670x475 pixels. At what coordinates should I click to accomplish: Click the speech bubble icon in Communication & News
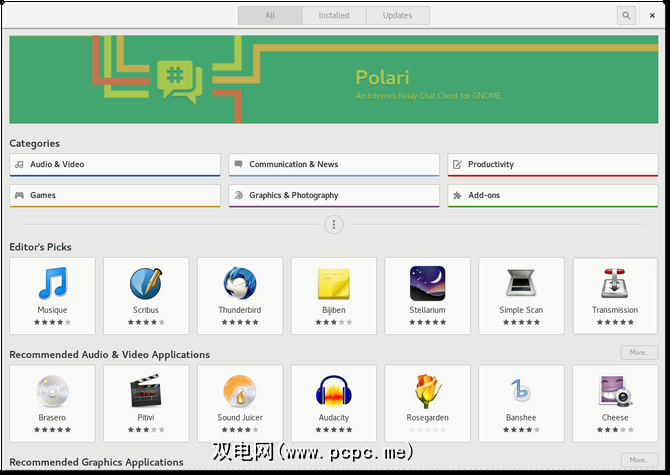tap(238, 164)
